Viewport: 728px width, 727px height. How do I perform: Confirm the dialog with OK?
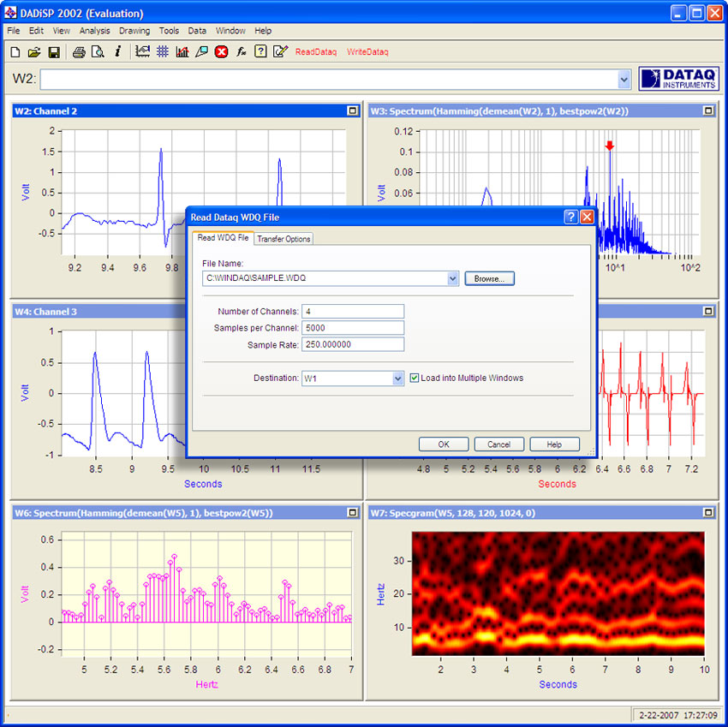click(x=444, y=444)
